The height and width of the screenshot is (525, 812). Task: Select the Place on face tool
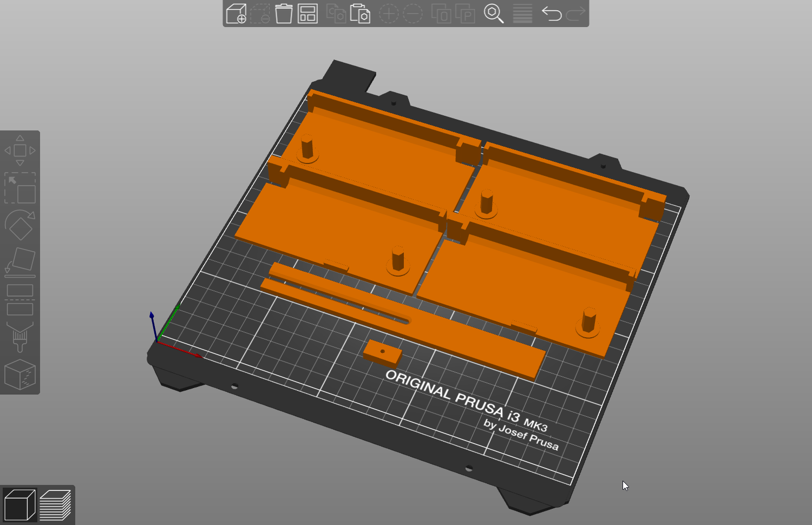point(20,262)
